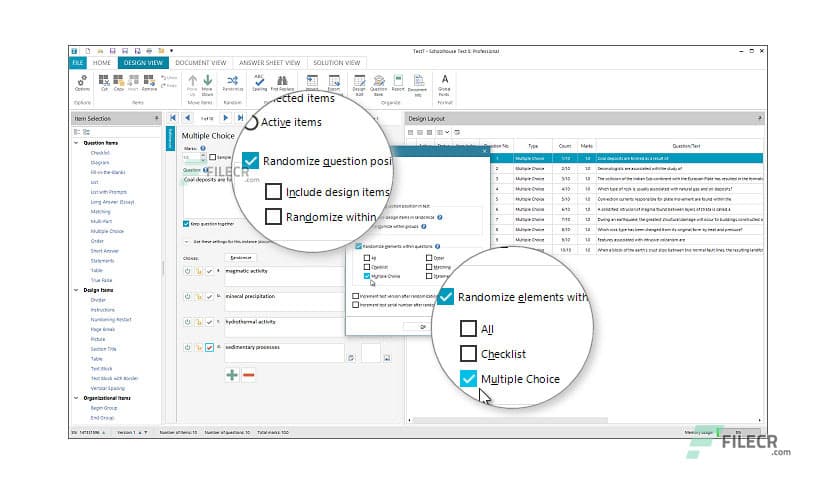Screen dimensions: 836x484
Task: Open Document Info in the ribbon
Action: [417, 84]
